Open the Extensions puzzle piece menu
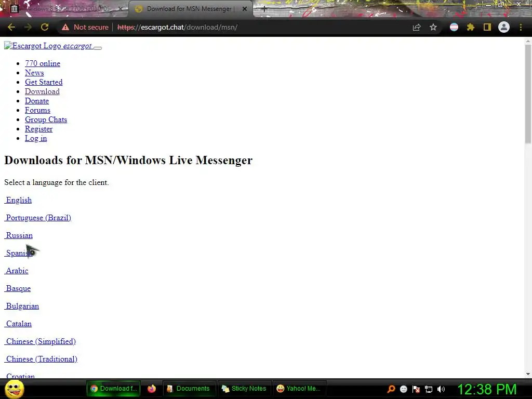Screen dimensions: 532x399 click(471, 27)
